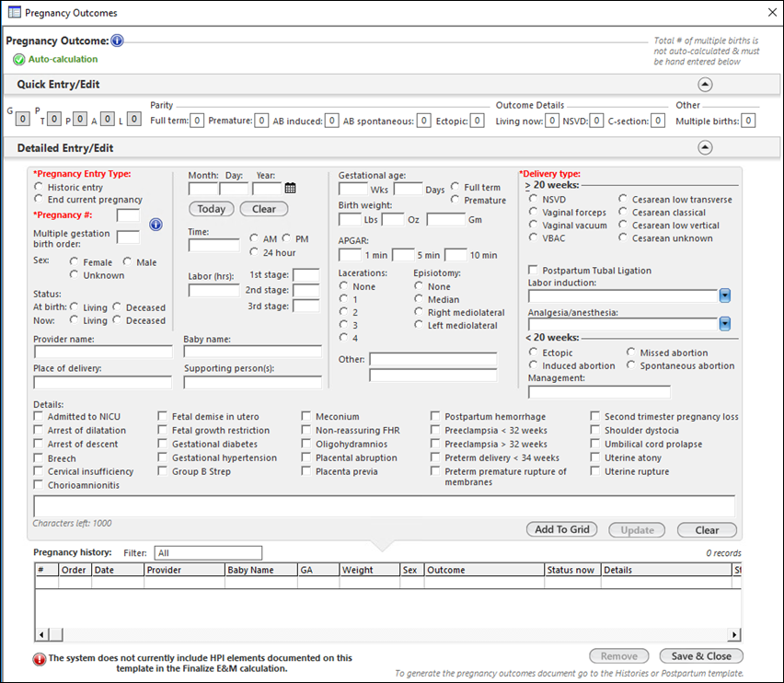Click Save & Close
This screenshot has width=784, height=683.
point(701,656)
